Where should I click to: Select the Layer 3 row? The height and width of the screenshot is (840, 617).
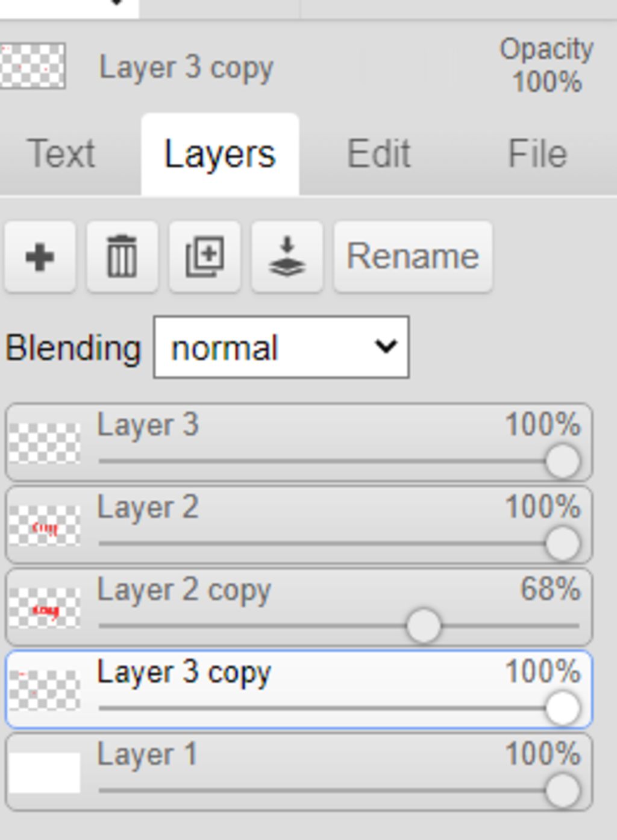[x=301, y=426]
